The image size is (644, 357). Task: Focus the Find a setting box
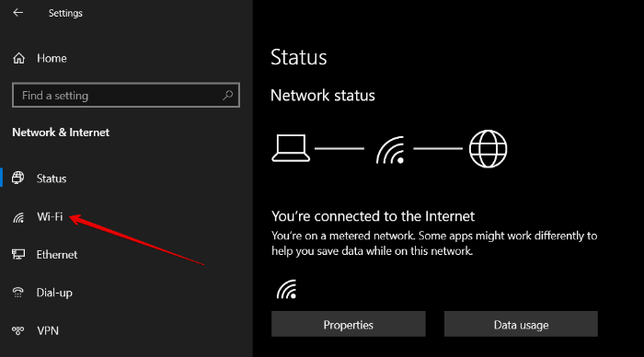point(126,96)
